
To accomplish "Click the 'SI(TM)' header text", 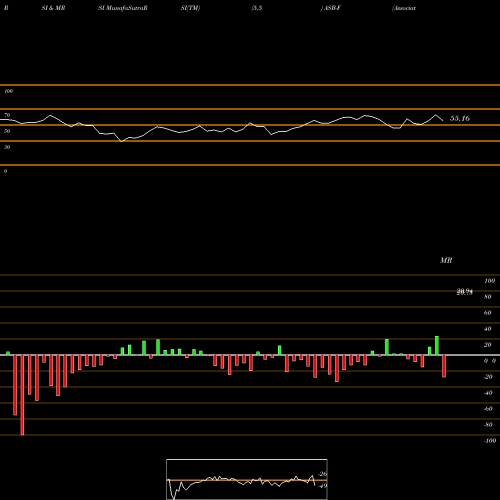I will point(190,8).
